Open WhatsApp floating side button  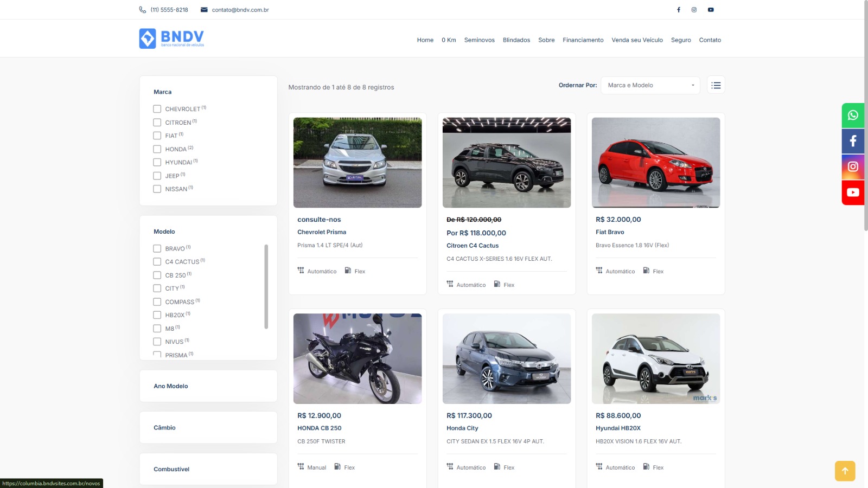pyautogui.click(x=853, y=115)
